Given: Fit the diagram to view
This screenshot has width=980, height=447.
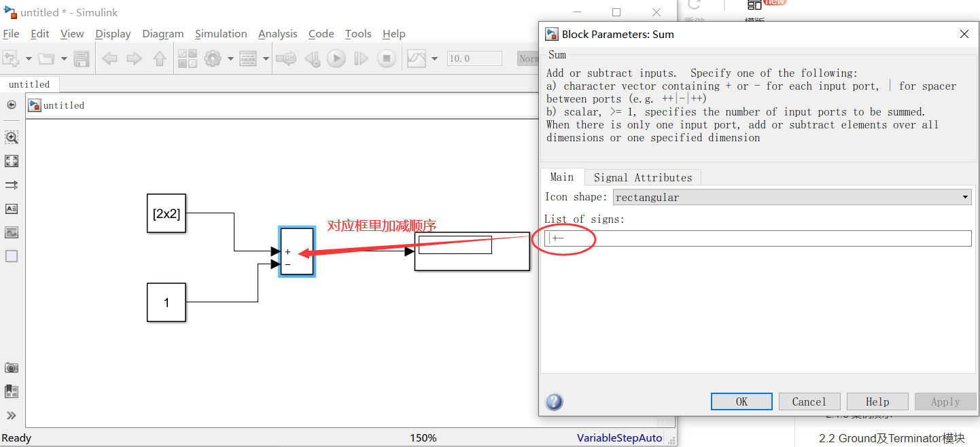Looking at the screenshot, I should point(12,161).
